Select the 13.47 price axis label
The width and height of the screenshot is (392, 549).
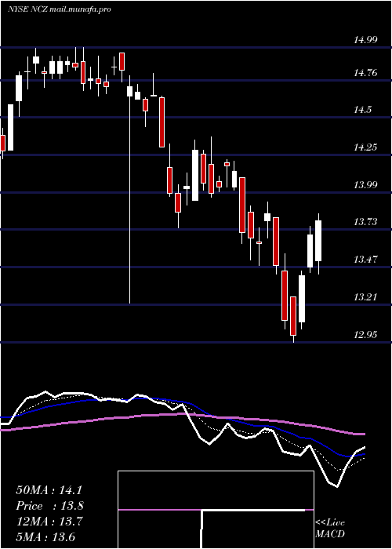[365, 260]
